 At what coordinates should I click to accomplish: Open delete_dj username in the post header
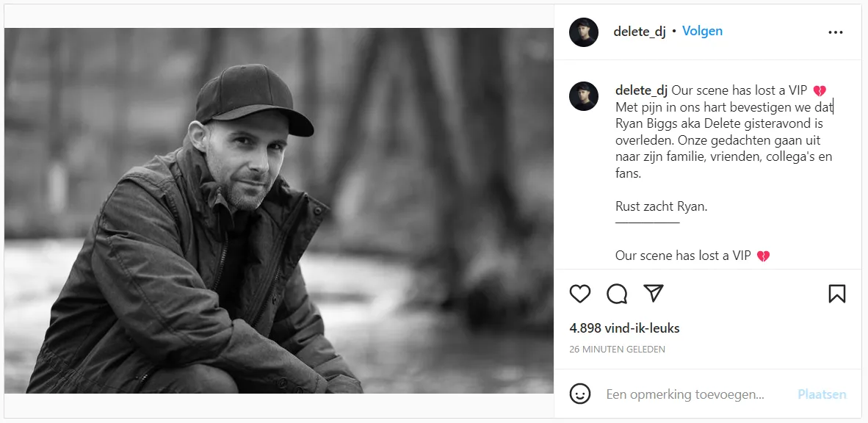coord(640,32)
